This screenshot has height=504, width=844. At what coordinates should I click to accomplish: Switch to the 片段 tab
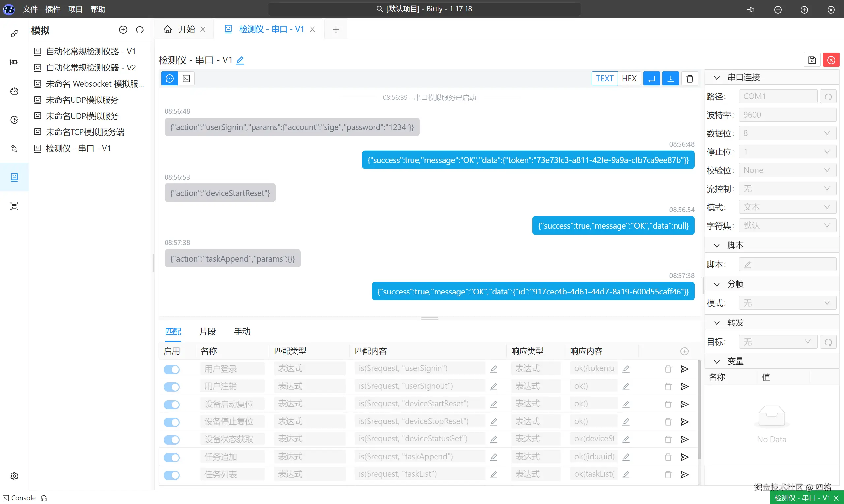click(207, 331)
